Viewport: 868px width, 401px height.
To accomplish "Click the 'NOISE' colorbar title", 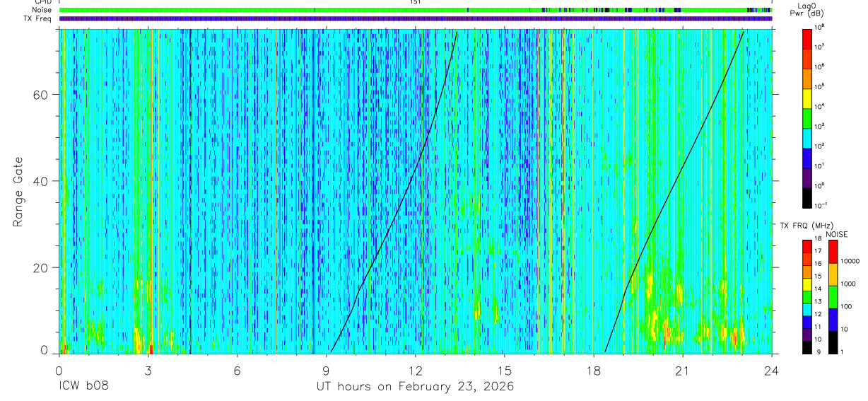I will click(x=837, y=233).
